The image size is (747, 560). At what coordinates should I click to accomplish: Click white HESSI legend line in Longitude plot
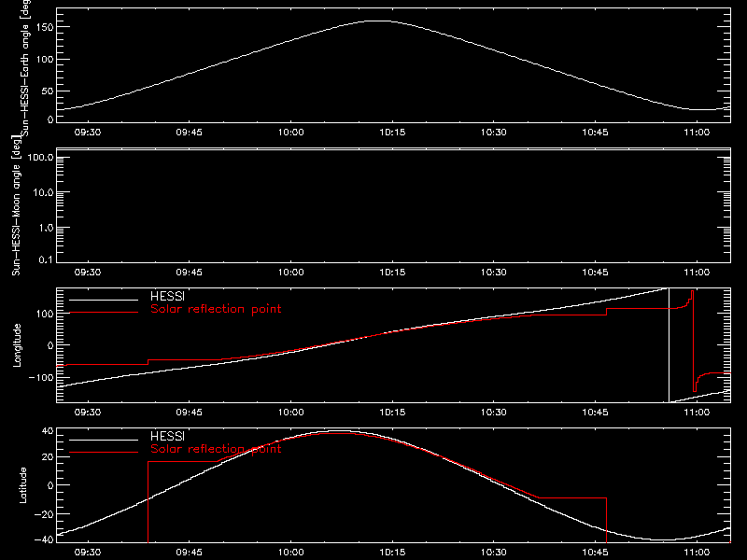(x=104, y=300)
